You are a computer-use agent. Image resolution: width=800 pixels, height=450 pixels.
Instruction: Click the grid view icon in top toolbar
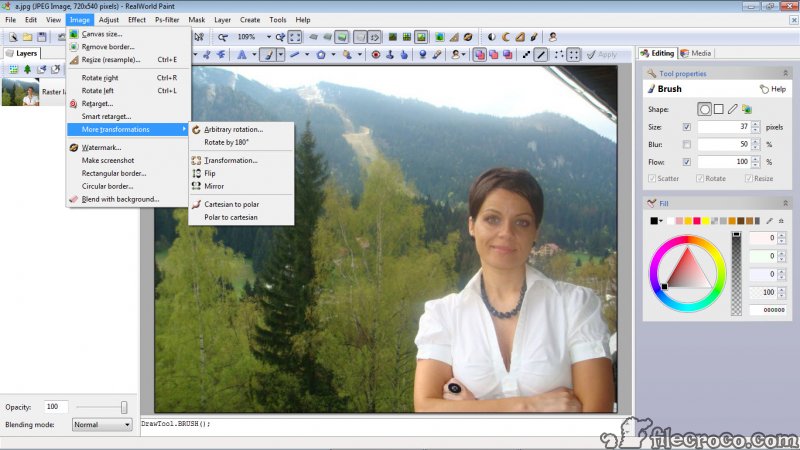click(407, 37)
